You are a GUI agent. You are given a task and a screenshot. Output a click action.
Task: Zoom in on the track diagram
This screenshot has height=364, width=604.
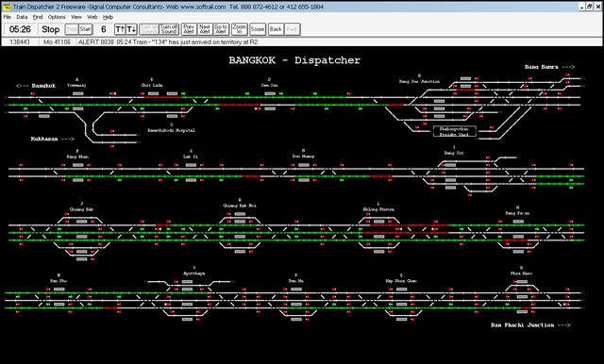coord(239,29)
